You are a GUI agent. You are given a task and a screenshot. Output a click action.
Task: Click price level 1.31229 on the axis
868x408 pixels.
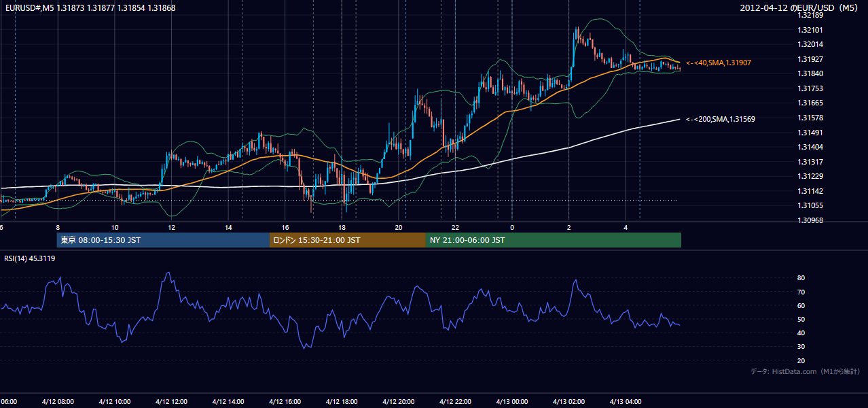tap(810, 176)
